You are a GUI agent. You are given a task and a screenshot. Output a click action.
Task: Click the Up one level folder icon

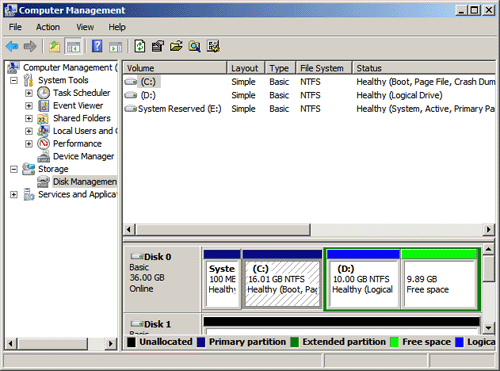[54, 46]
